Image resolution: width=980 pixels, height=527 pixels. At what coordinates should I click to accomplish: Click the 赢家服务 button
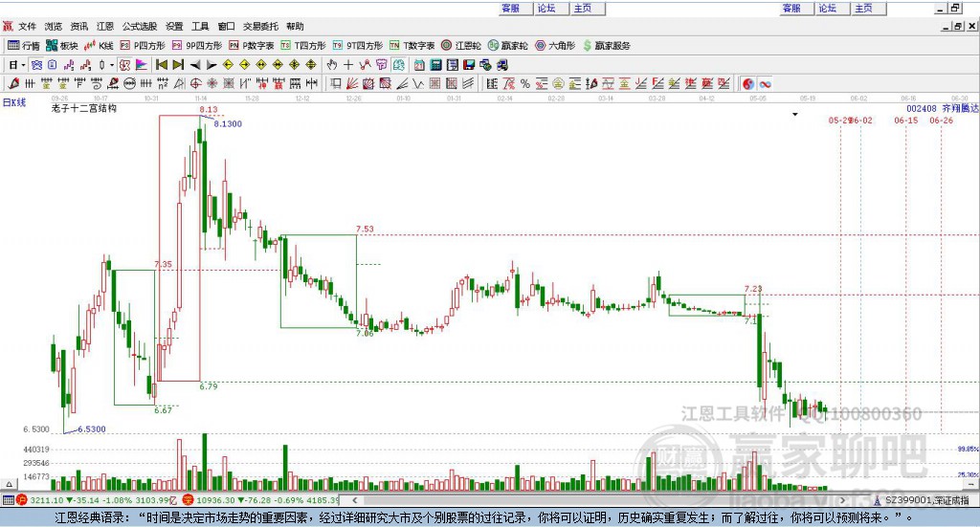(x=606, y=46)
